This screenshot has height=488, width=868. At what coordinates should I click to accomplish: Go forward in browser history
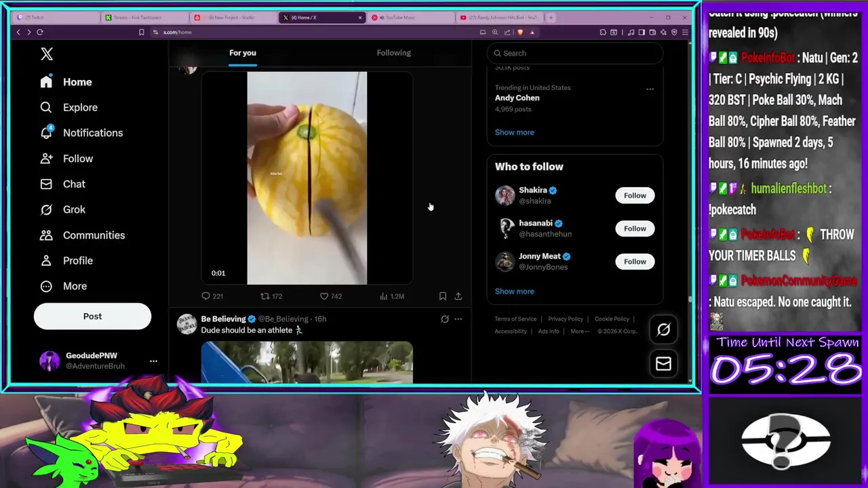tap(28, 32)
